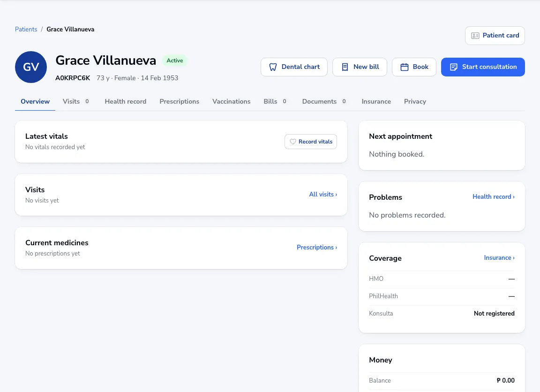Click the Active status badge
The height and width of the screenshot is (392, 540).
tap(175, 60)
